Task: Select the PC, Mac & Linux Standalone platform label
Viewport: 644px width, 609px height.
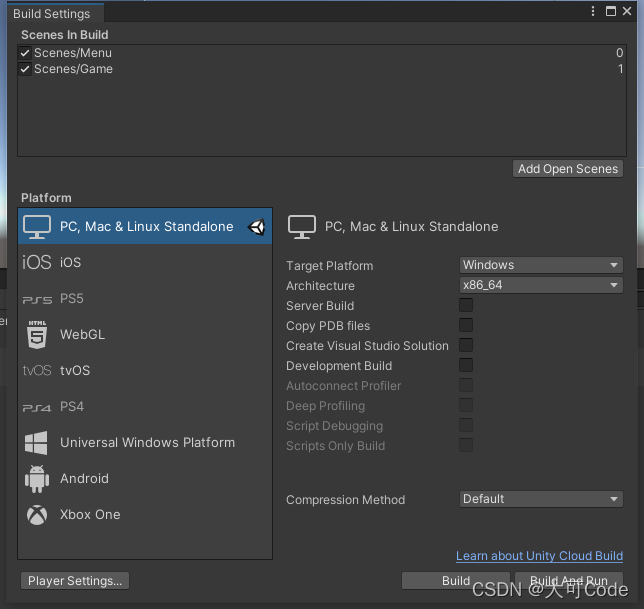Action: pos(147,227)
